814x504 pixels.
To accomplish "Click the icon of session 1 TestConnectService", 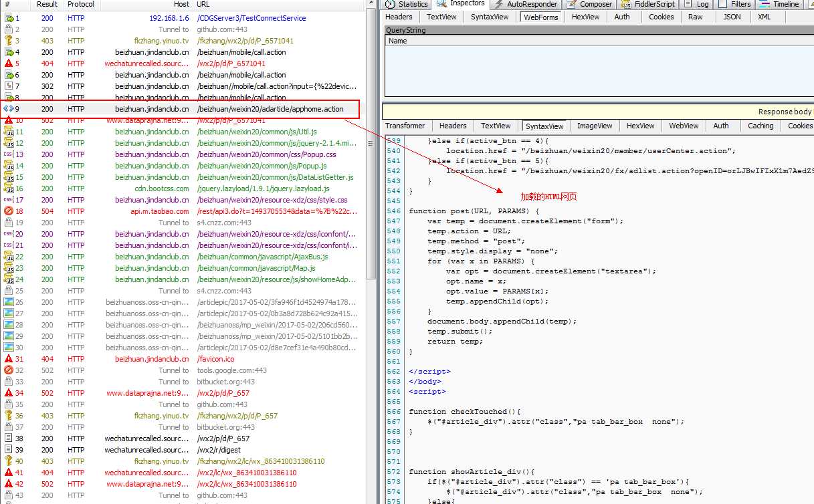I will point(9,18).
